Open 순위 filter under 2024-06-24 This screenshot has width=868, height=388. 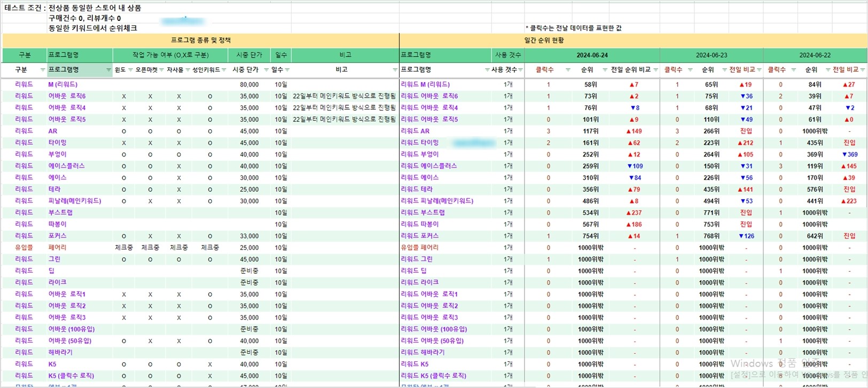[x=605, y=70]
